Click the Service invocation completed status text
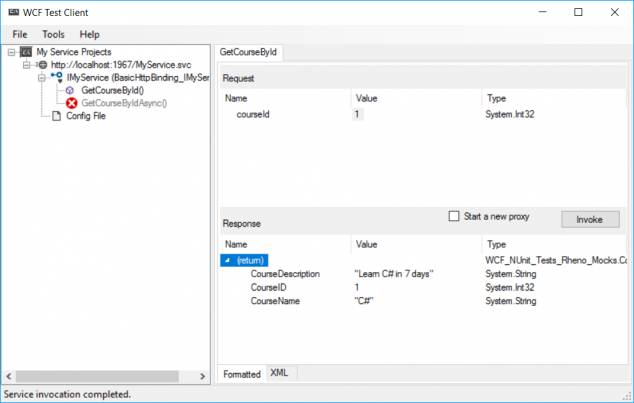634x403 pixels. [x=67, y=394]
